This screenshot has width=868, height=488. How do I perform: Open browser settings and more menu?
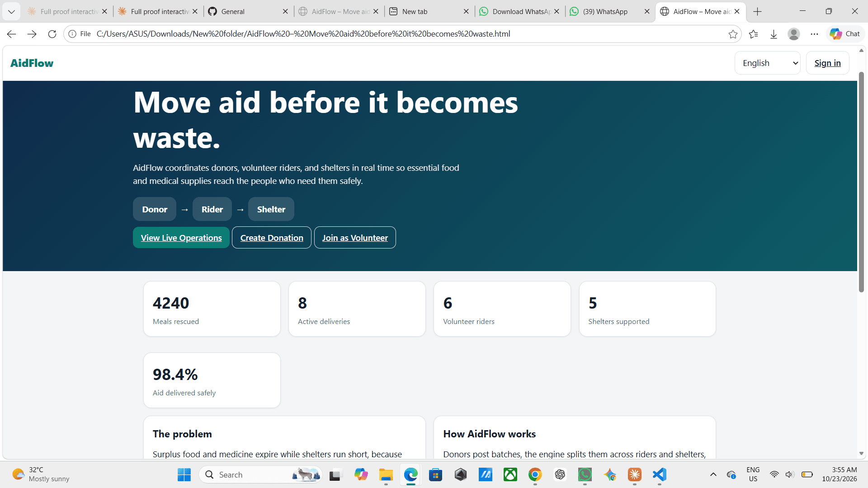[x=814, y=34]
